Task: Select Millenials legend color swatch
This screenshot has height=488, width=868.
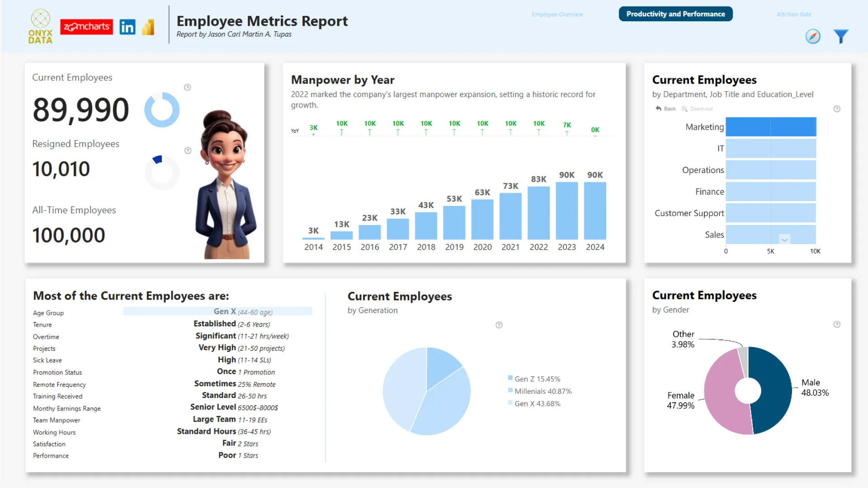Action: pyautogui.click(x=510, y=390)
